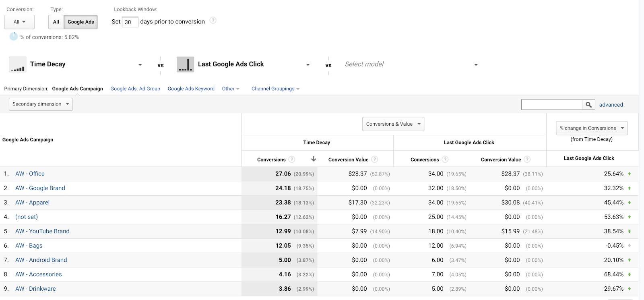Viewport: 644px width, 300px height.
Task: Click the sort descending arrow on Conversions
Action: 314,159
